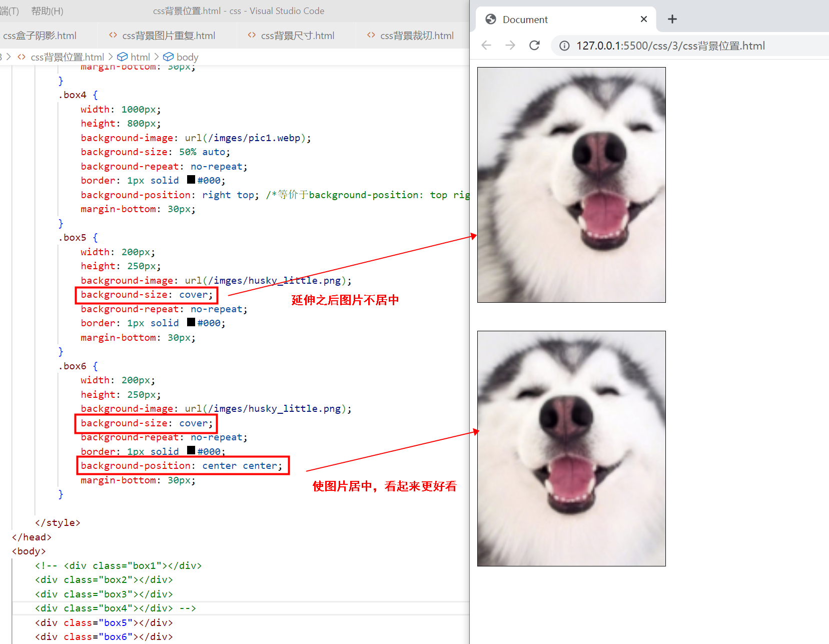Image resolution: width=829 pixels, height=644 pixels.
Task: Click the globe favicon on Document tab
Action: (x=491, y=19)
